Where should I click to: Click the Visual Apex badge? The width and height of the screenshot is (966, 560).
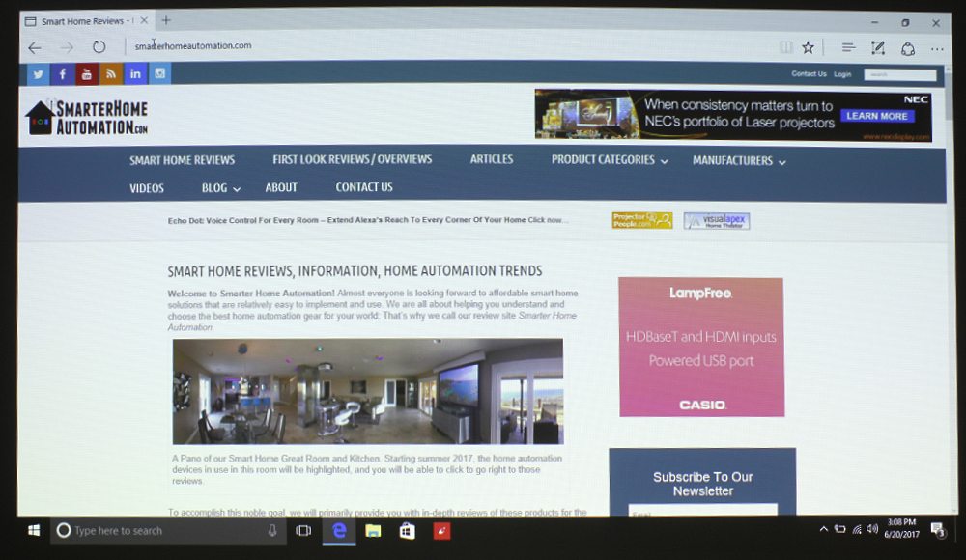[x=716, y=220]
